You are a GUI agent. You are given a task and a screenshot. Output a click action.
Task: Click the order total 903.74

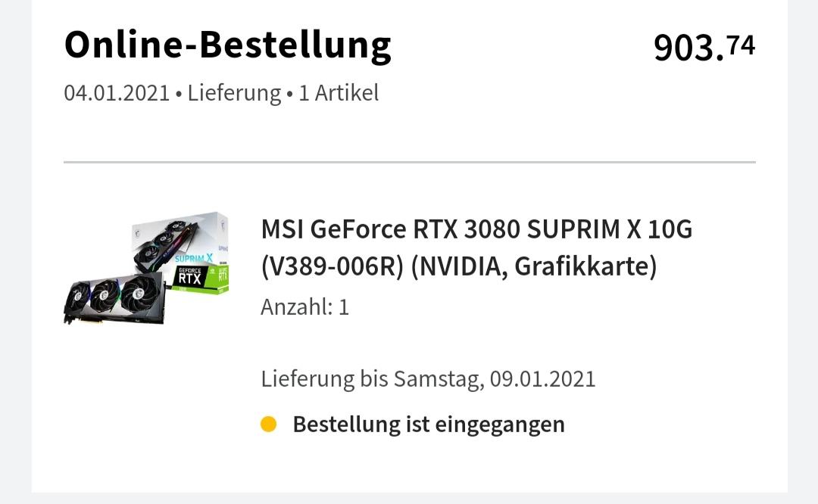pos(704,47)
